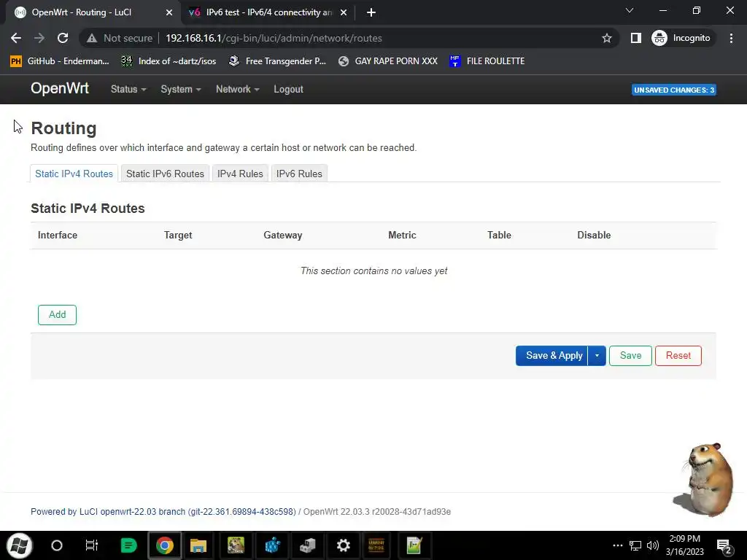747x560 pixels.
Task: Reload the OpenWrt routing page
Action: (63, 38)
